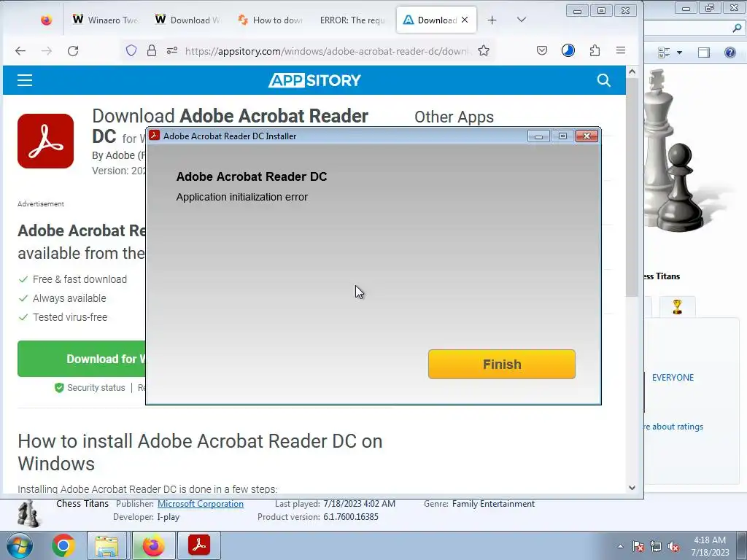Open the list all tabs dropdown

[522, 20]
